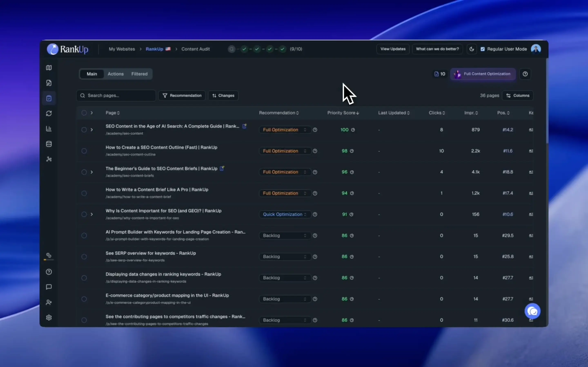The height and width of the screenshot is (367, 588).
Task: Toggle dark mode moon icon
Action: [x=472, y=49]
